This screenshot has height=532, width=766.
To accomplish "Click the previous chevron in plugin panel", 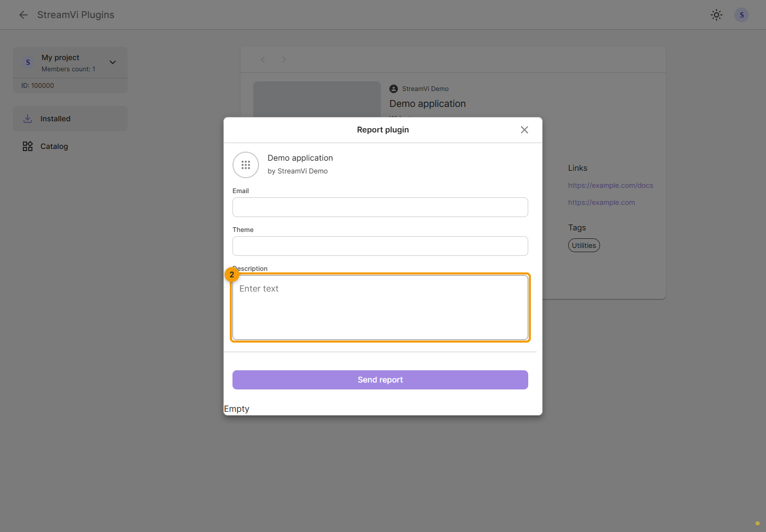I will tap(263, 60).
